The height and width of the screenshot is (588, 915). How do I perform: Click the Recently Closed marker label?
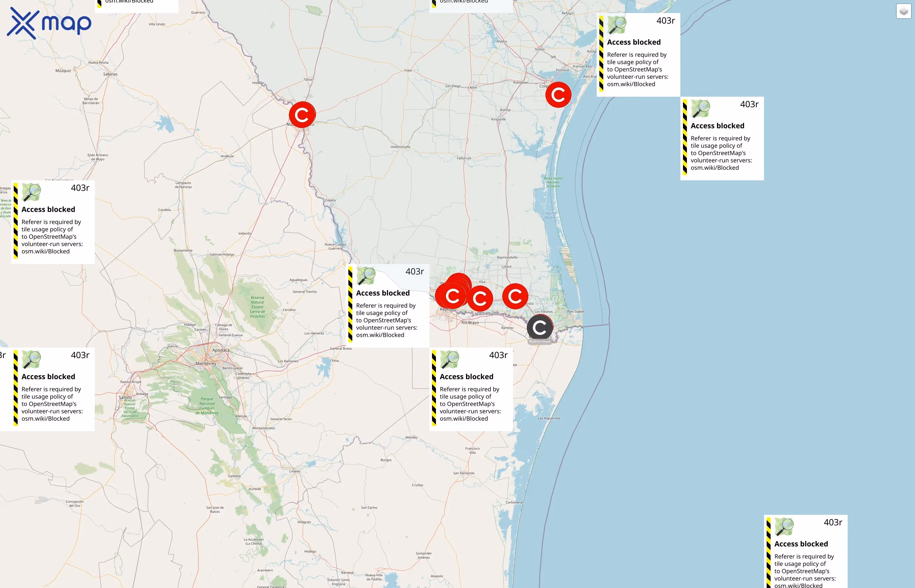pos(540,342)
